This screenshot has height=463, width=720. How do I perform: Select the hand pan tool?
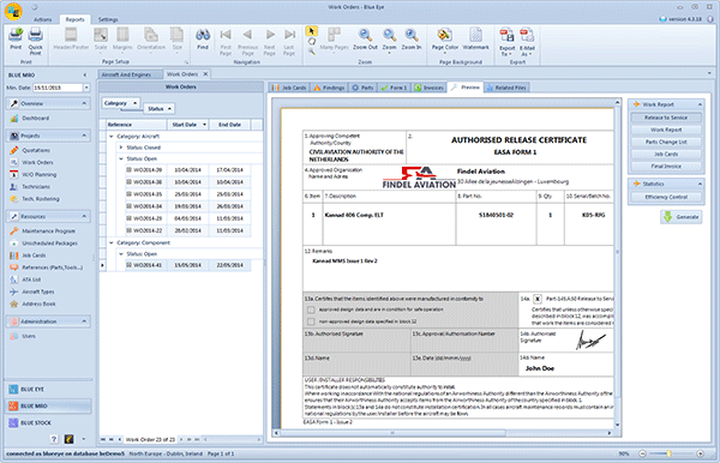(312, 41)
